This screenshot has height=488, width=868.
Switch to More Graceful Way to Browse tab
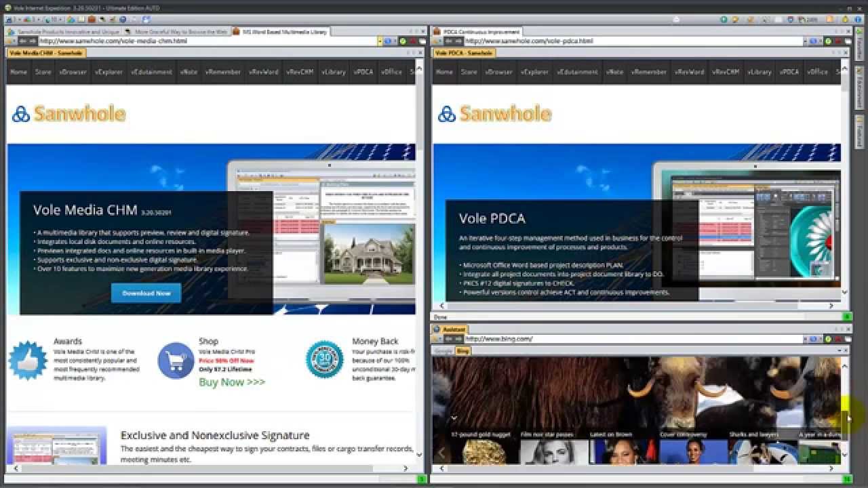pyautogui.click(x=176, y=32)
